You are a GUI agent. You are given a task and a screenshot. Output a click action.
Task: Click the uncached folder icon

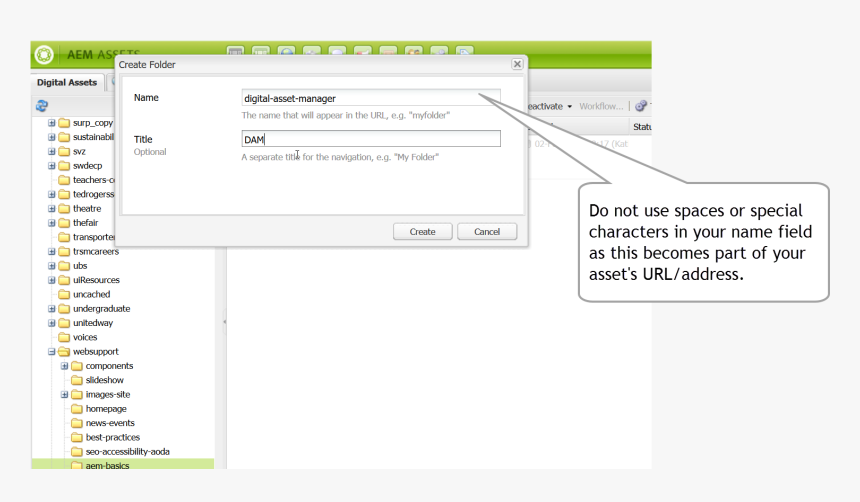click(x=64, y=294)
